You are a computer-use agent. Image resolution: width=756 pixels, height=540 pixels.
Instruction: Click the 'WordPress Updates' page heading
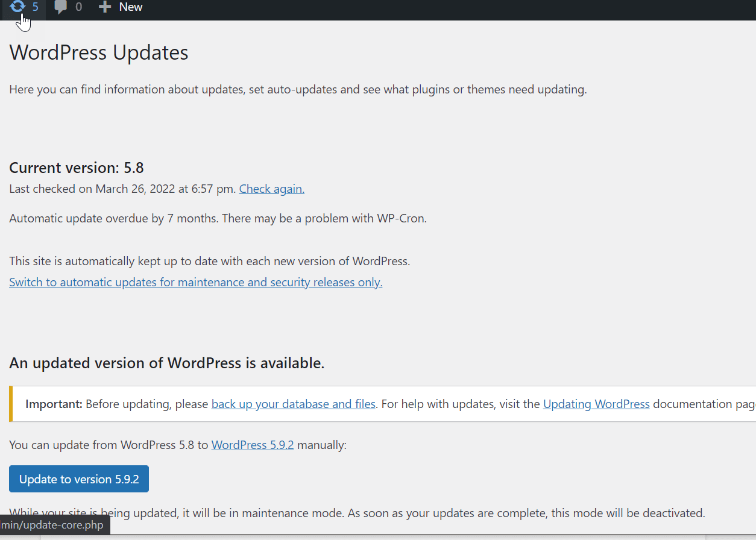99,52
